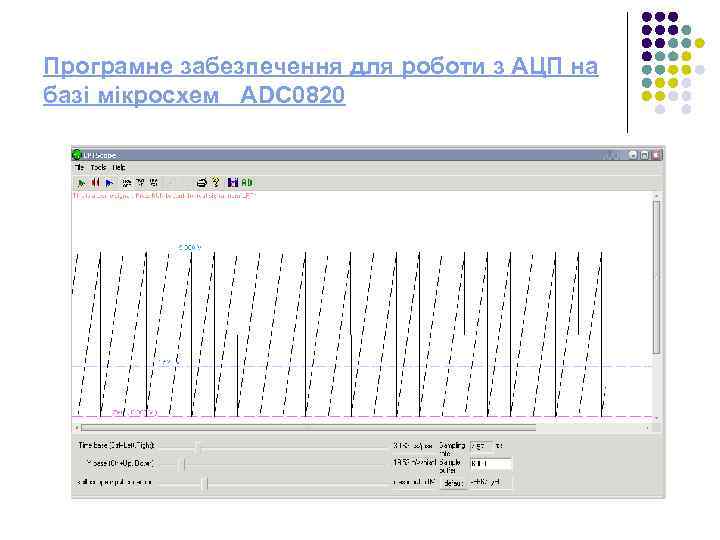Viewport: 720px width, 540px height.
Task: Click the vertical scrollbar thumb beside the waveform
Action: 657,277
